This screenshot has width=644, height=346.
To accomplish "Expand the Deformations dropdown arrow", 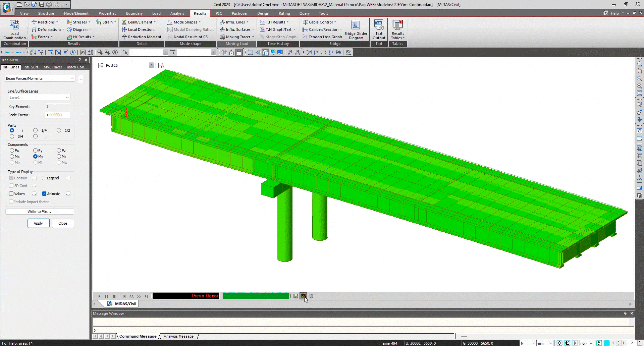I will coord(64,30).
